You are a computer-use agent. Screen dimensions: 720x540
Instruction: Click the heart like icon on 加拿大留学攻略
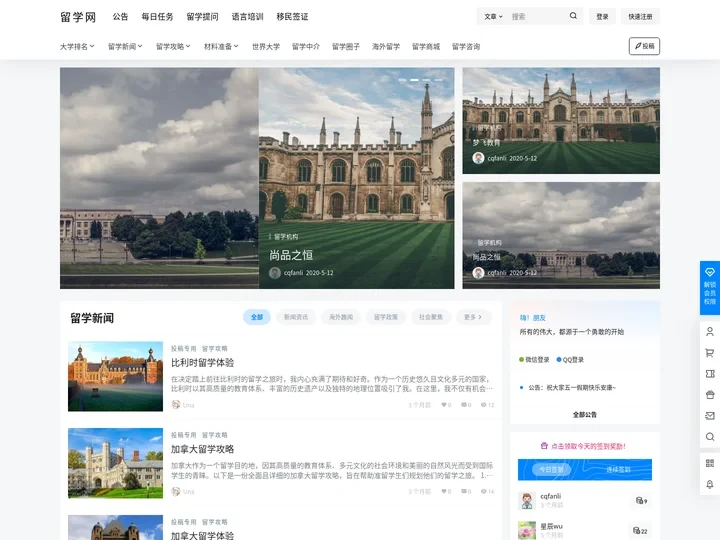[444, 491]
